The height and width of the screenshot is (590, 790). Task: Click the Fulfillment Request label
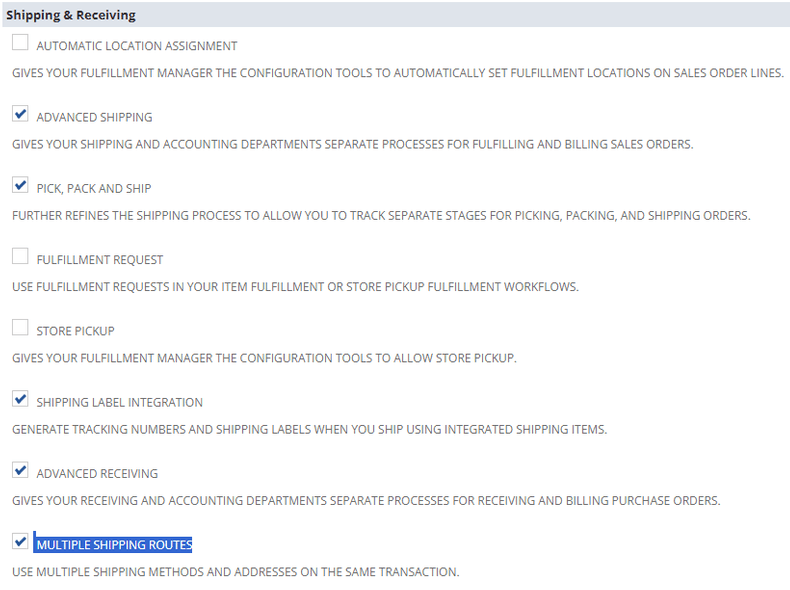click(100, 260)
